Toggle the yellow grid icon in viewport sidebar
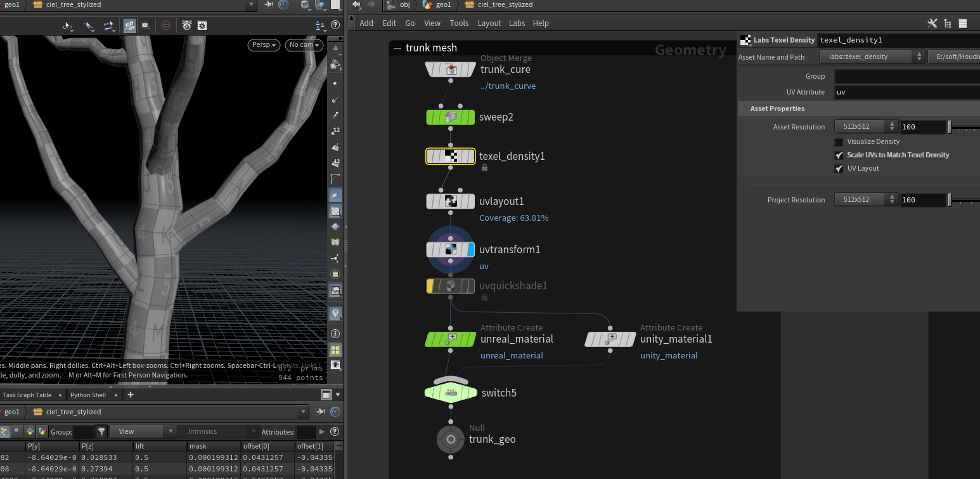The image size is (980, 479). point(335,350)
